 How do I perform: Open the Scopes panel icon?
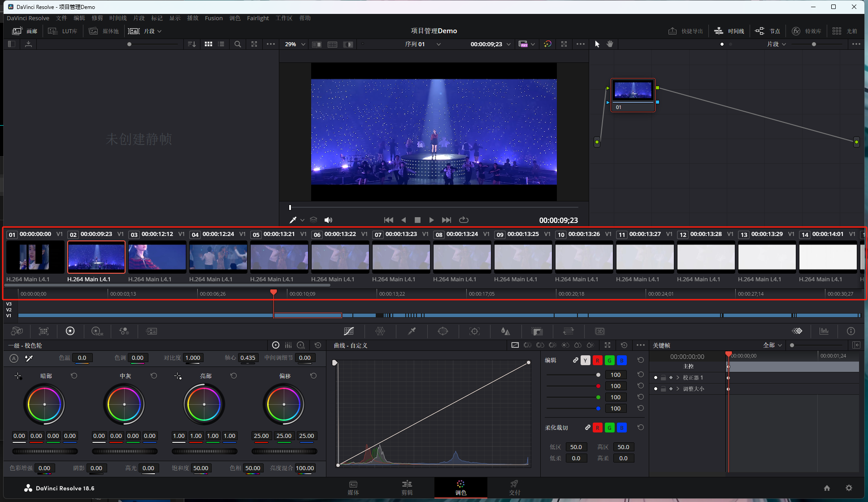pos(824,331)
